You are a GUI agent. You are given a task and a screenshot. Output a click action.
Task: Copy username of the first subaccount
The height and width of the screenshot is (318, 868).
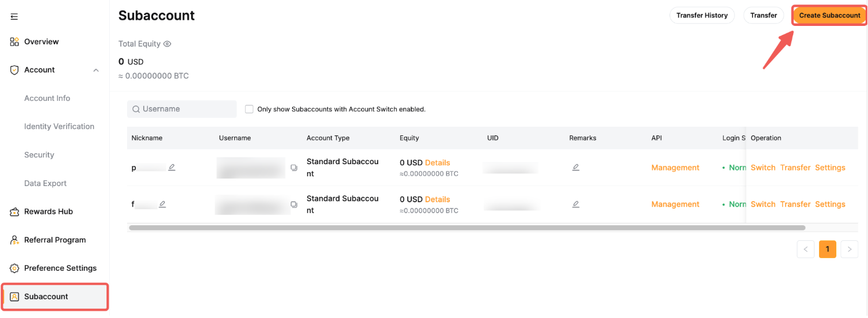pyautogui.click(x=294, y=168)
